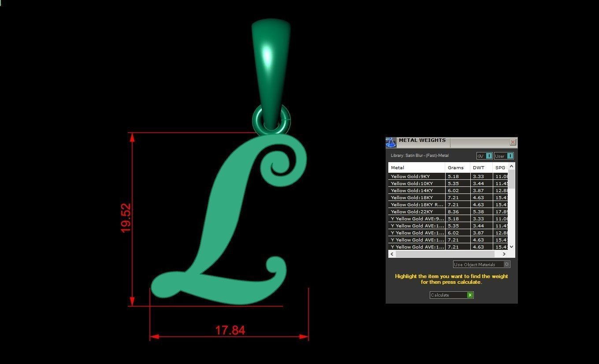Click the 8.36 grams value
The width and height of the screenshot is (599, 364).
(453, 212)
